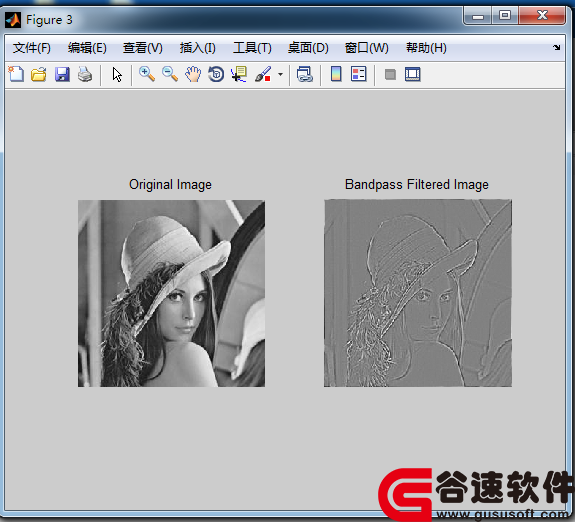Open a file with the folder icon
Image resolution: width=575 pixels, height=522 pixels.
(39, 74)
